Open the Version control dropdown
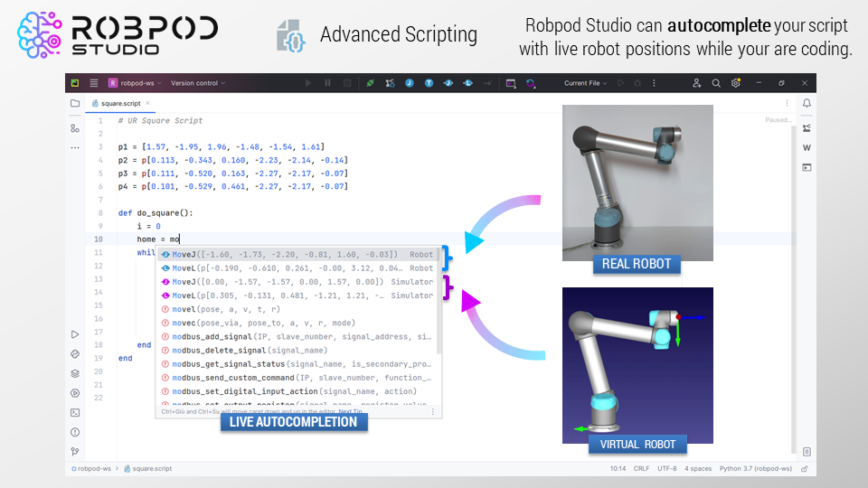Viewport: 868px width, 488px height. pyautogui.click(x=198, y=83)
